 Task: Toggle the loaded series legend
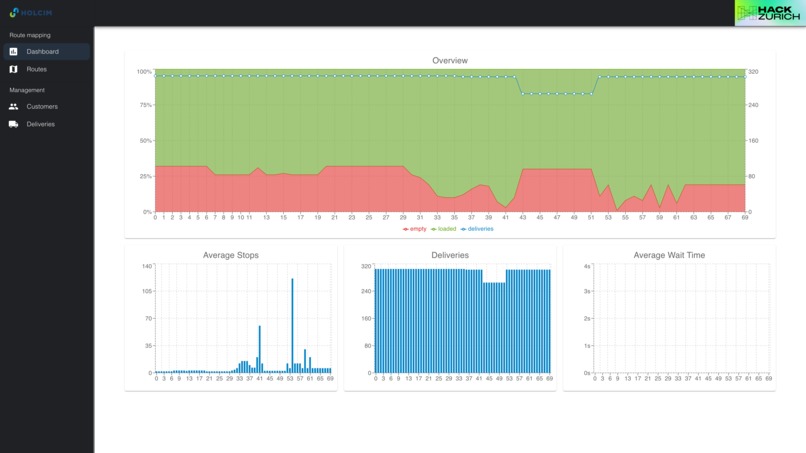tap(443, 229)
